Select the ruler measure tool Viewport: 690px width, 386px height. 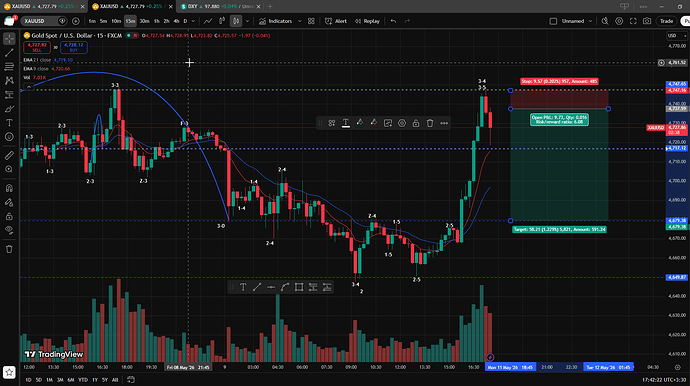click(9, 155)
